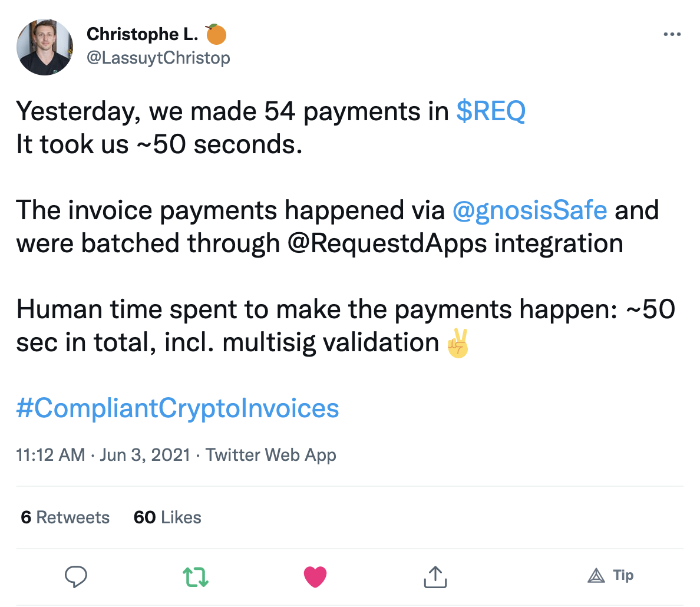The width and height of the screenshot is (700, 607).
Task: Open the @gnosisSafe mention link
Action: tap(530, 210)
